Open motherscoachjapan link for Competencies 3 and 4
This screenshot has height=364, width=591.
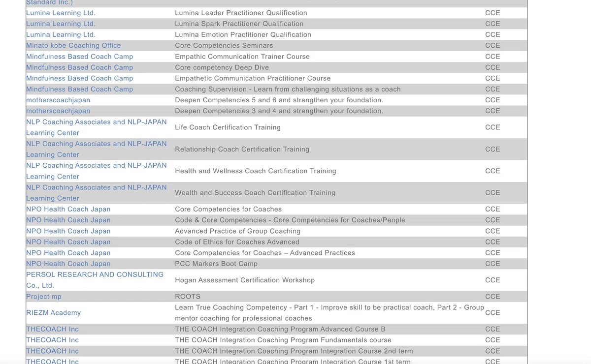click(x=58, y=111)
